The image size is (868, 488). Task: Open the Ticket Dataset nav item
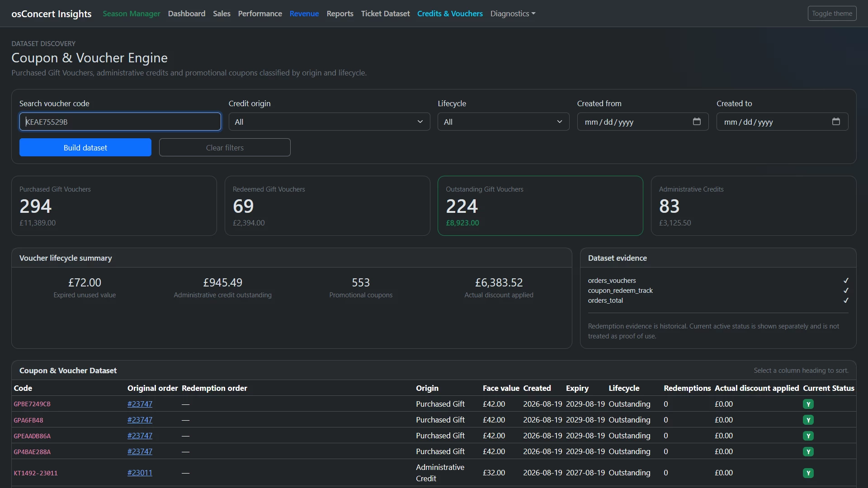(385, 14)
